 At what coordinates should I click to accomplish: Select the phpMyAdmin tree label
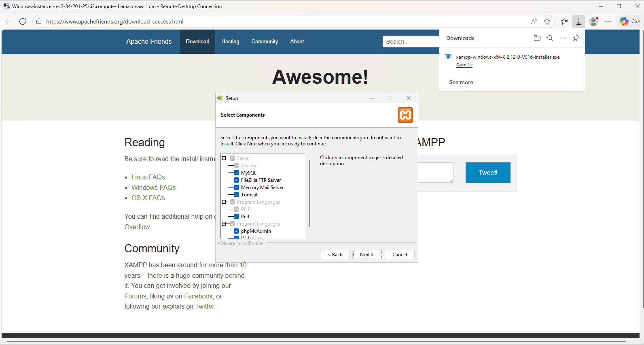click(256, 231)
